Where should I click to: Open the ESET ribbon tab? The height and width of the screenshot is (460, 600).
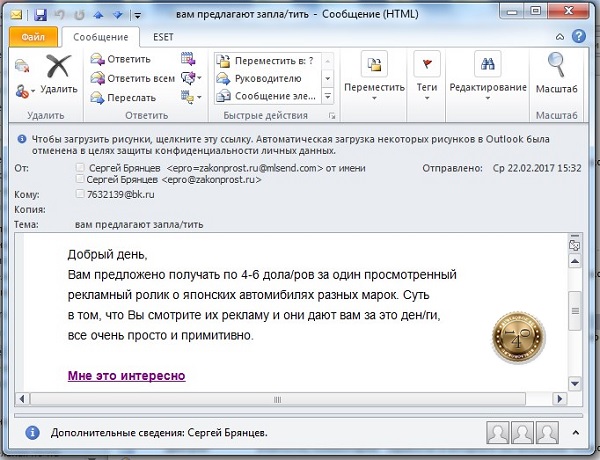pyautogui.click(x=163, y=37)
